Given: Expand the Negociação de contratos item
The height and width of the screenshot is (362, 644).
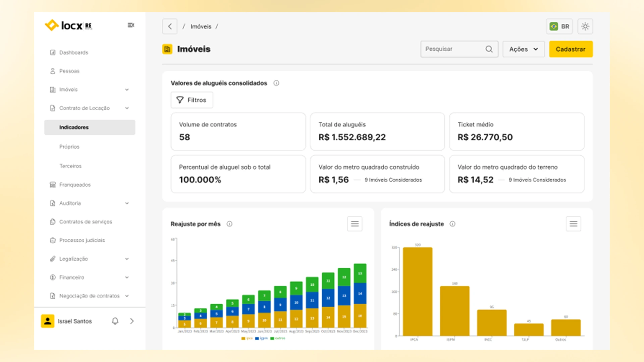Looking at the screenshot, I should (127, 296).
